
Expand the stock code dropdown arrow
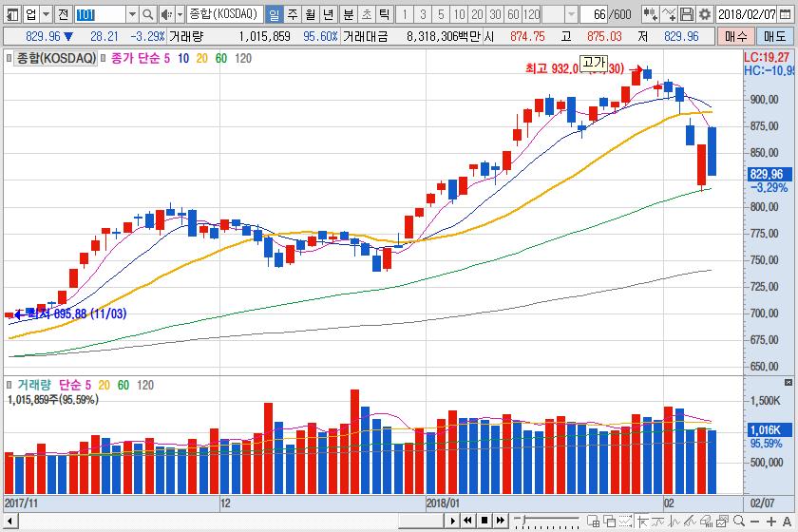click(x=132, y=14)
